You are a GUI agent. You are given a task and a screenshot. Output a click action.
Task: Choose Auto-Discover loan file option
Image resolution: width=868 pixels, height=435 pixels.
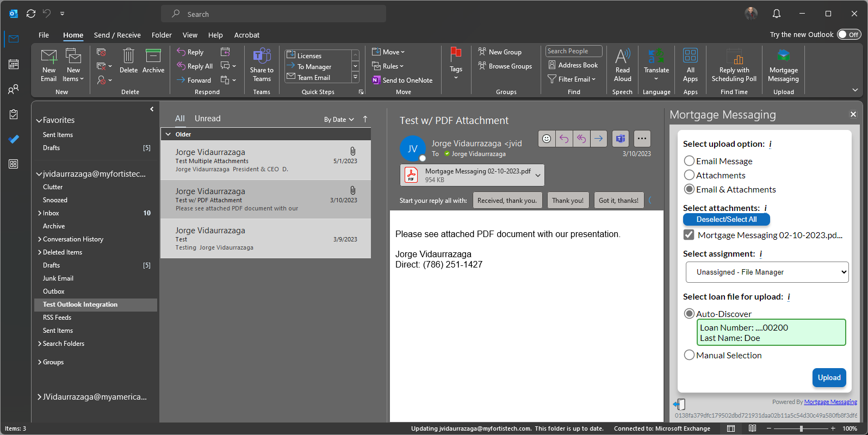689,314
